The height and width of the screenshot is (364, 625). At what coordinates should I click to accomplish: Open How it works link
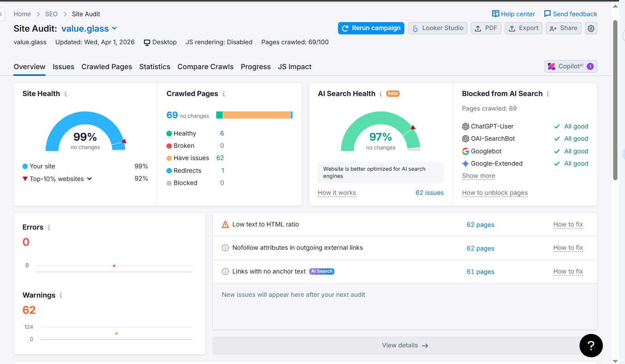337,193
